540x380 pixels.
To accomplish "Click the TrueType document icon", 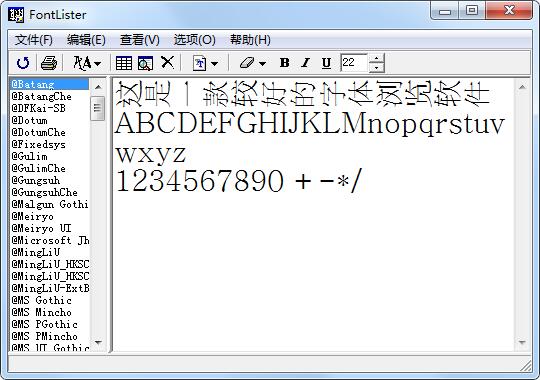I will coord(199,63).
